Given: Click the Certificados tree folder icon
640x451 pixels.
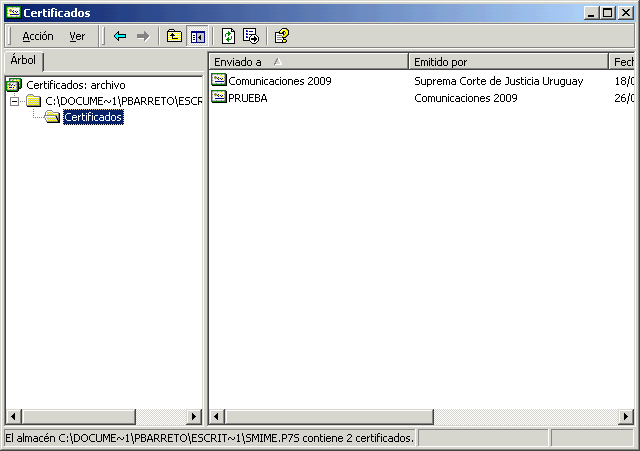Looking at the screenshot, I should tap(52, 117).
